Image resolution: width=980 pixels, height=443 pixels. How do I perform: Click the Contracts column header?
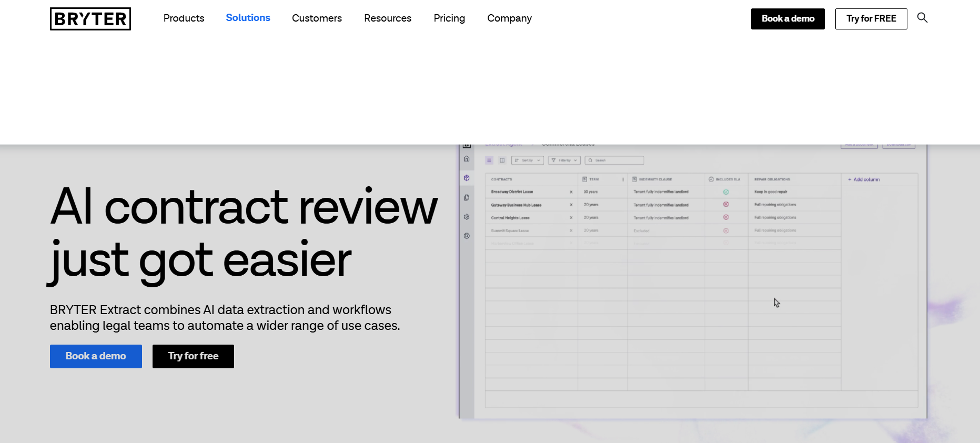point(501,179)
